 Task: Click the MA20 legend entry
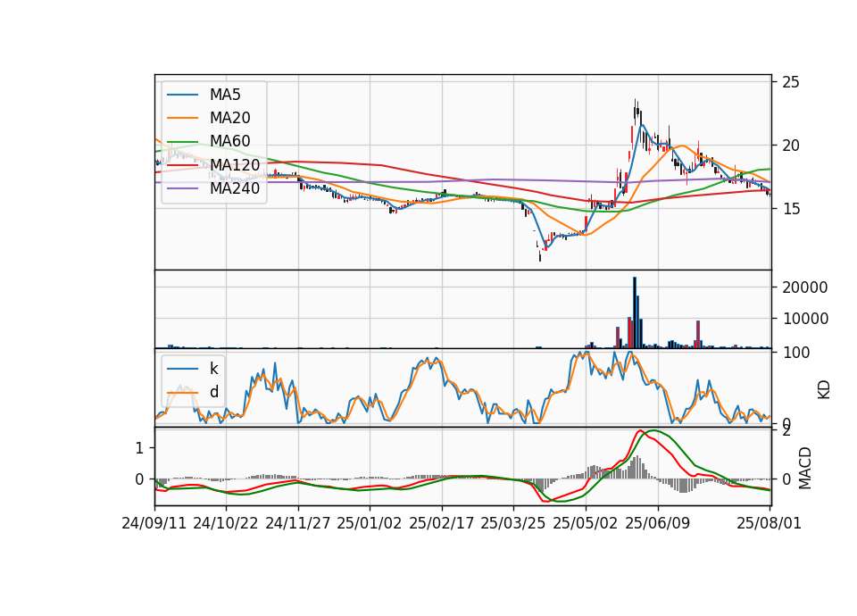(x=208, y=118)
